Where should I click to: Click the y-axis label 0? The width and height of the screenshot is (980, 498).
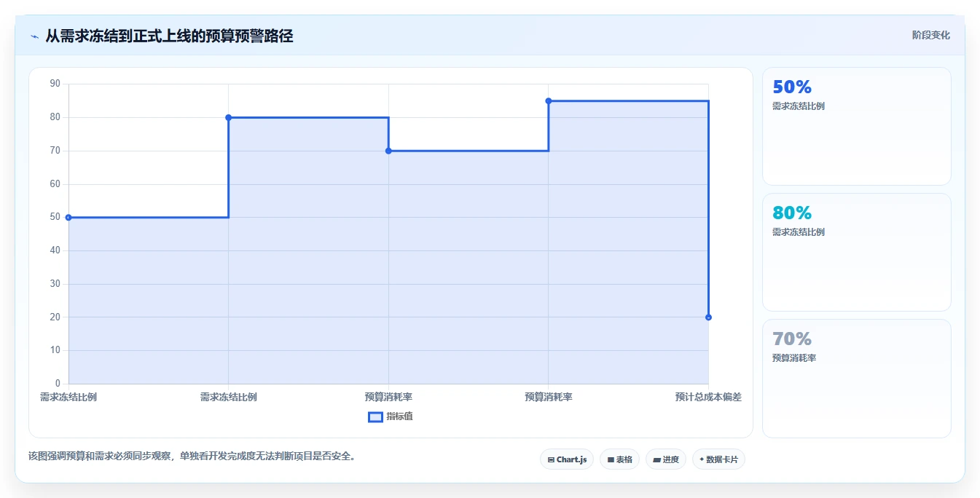58,384
